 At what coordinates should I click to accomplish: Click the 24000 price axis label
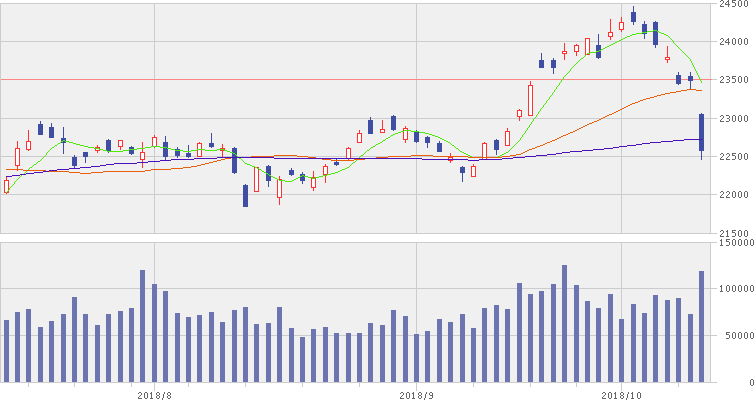coord(734,42)
